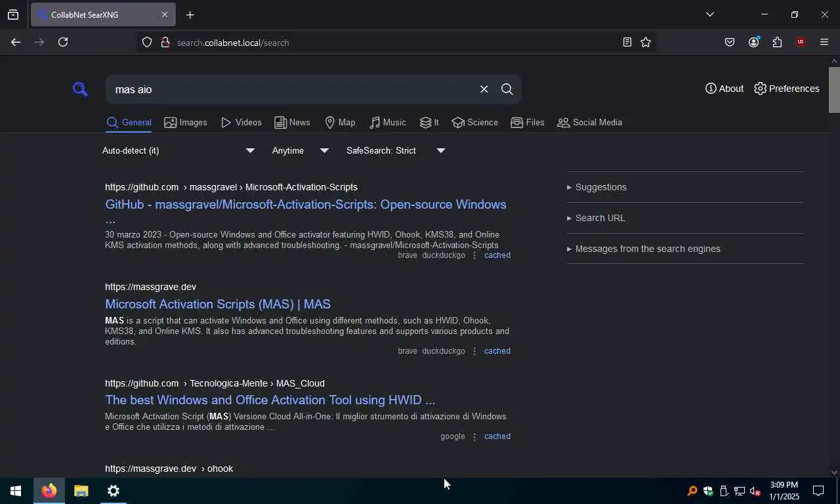
Task: Click the page vertical scrollbar thumb
Action: (x=834, y=90)
